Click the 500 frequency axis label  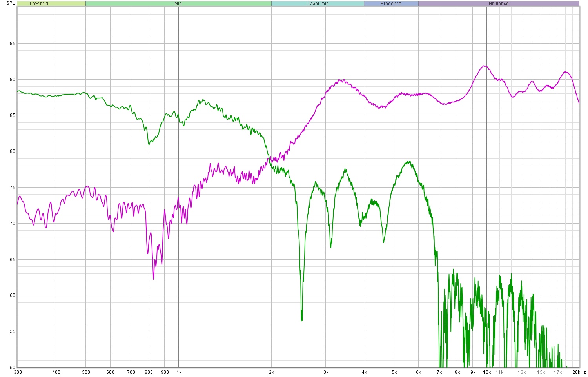86,372
